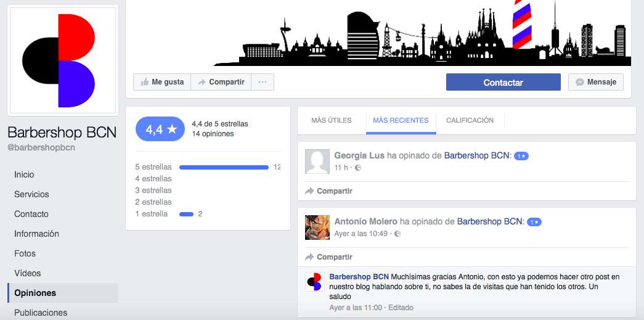Screen dimensions: 644x320
Task: Switch to the MÁS ÚTILES tab
Action: [332, 120]
